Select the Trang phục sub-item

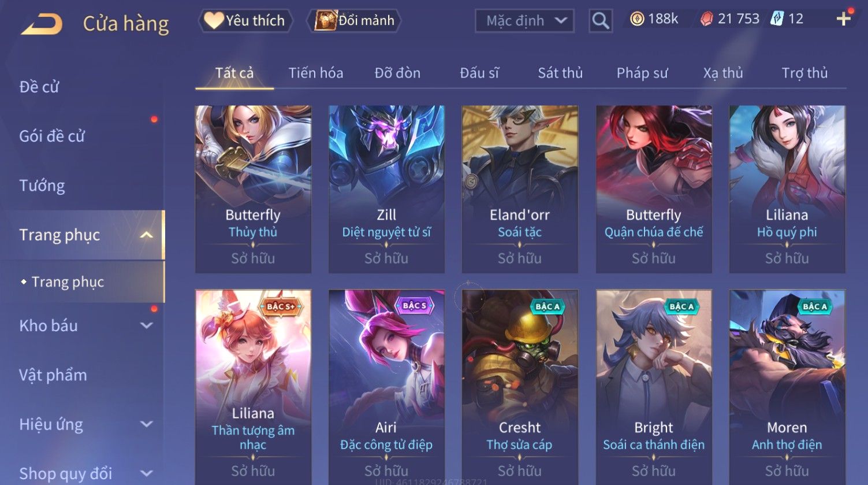(x=68, y=282)
